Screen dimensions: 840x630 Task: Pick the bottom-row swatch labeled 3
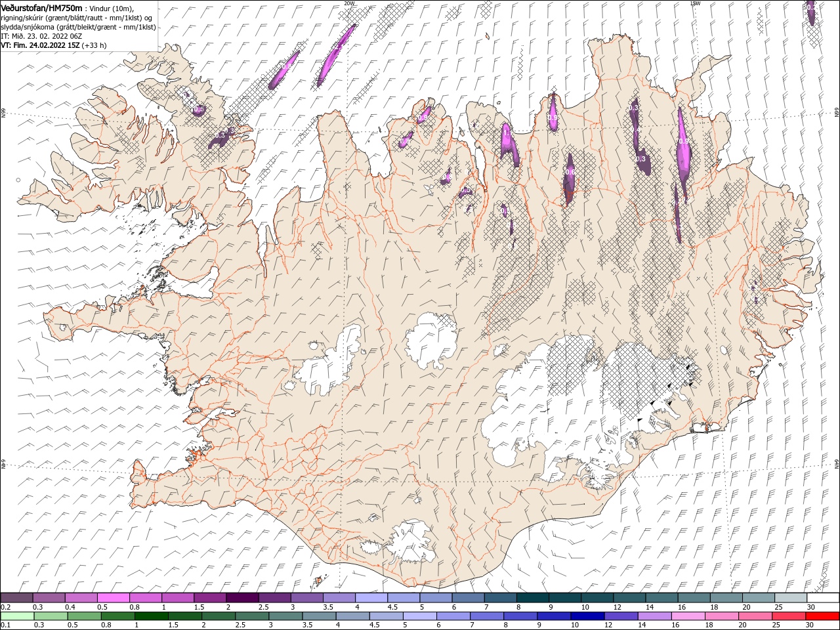click(x=285, y=616)
